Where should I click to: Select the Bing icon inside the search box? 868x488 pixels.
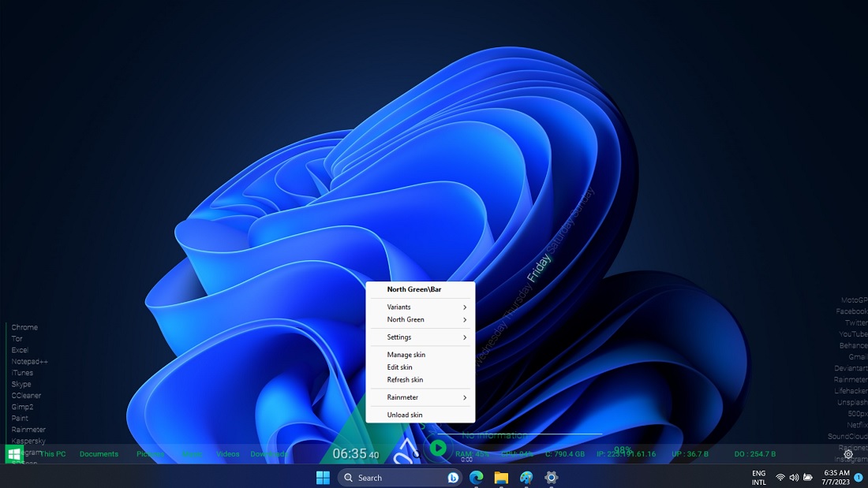coord(452,478)
